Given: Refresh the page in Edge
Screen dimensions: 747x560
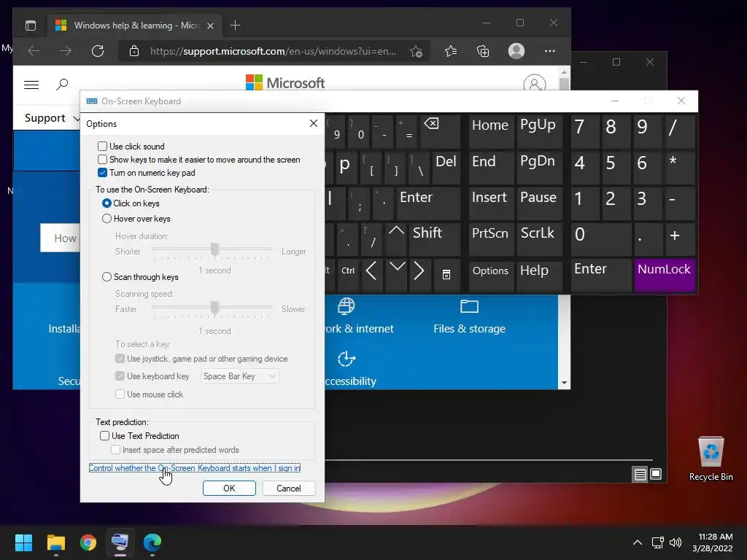Looking at the screenshot, I should (98, 50).
